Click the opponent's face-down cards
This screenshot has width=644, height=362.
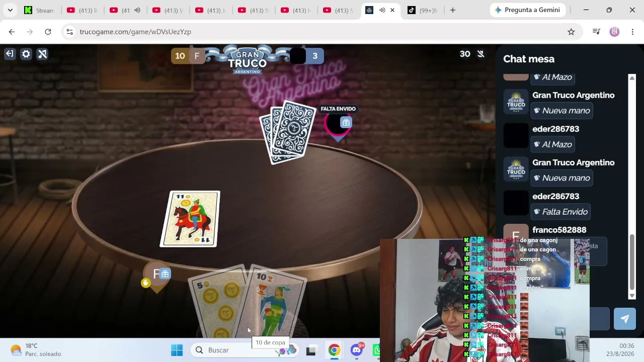point(287,132)
